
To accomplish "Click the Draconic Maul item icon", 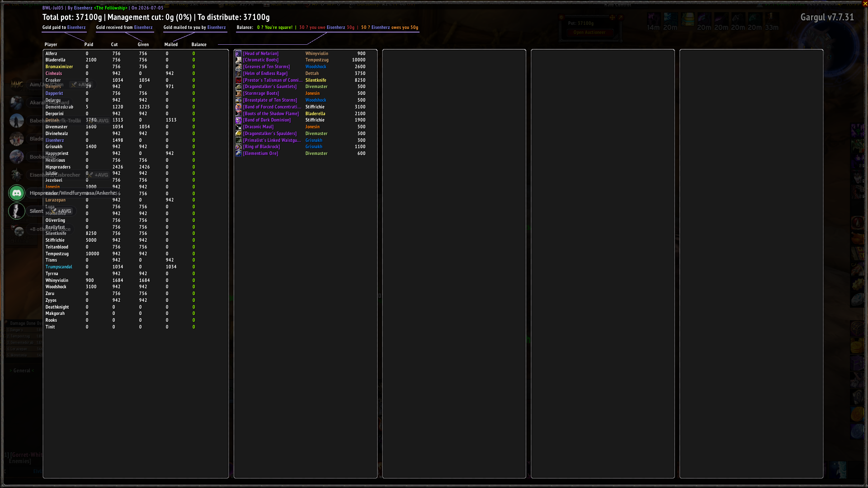I will pos(238,127).
